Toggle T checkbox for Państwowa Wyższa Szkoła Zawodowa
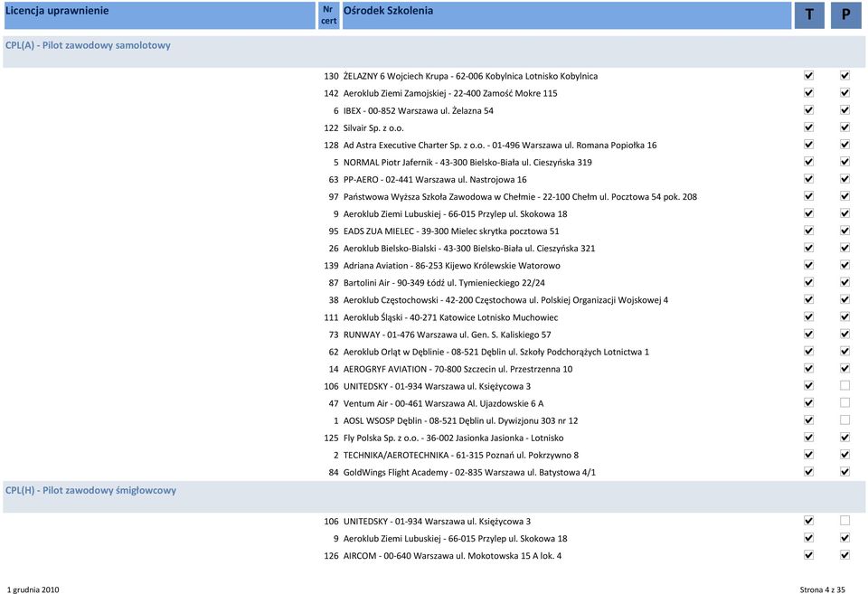The image size is (868, 594). [808, 195]
